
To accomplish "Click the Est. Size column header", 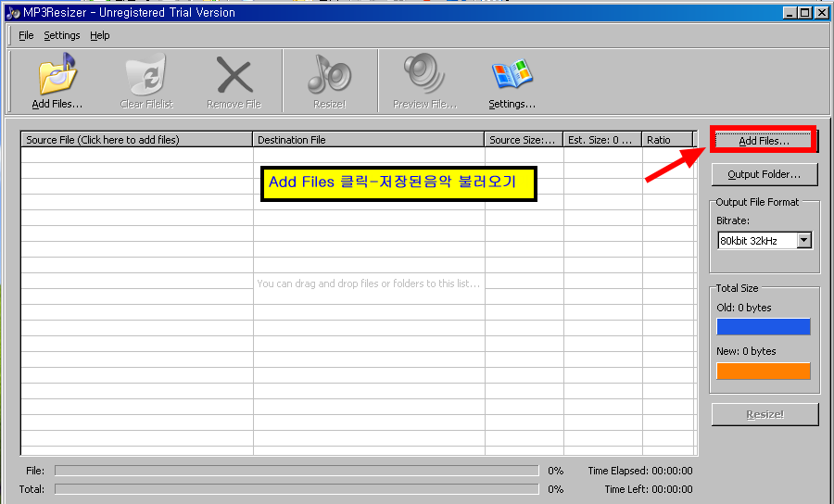I will coord(602,140).
